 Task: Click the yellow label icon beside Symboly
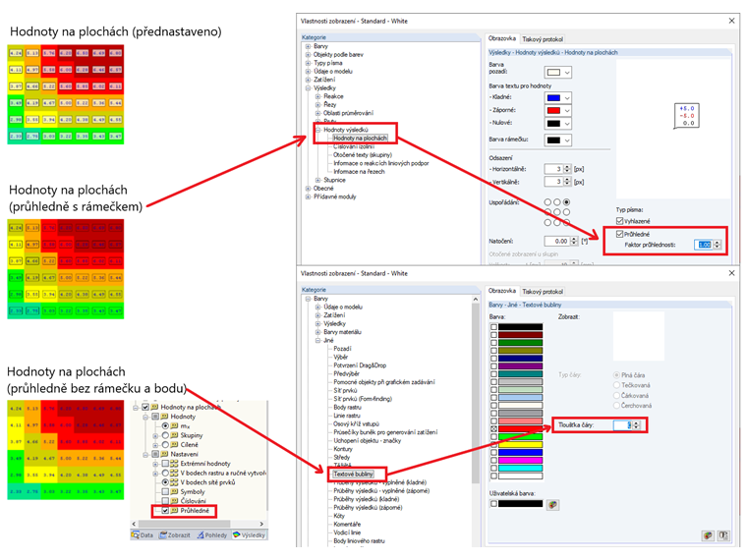tap(174, 491)
